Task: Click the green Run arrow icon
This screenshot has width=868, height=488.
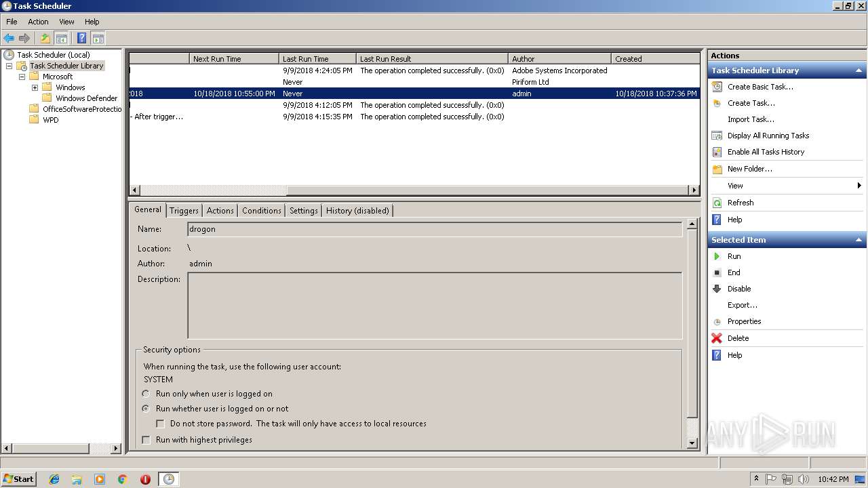Action: (x=717, y=256)
